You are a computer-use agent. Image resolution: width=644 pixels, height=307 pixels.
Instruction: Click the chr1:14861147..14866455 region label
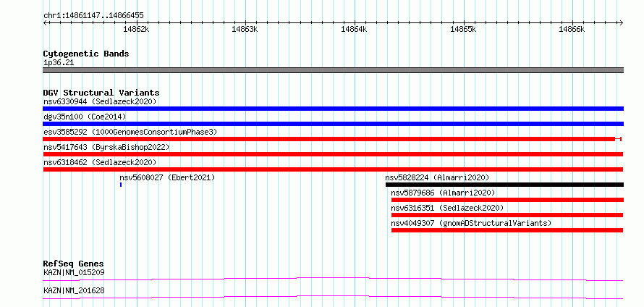[x=93, y=16]
